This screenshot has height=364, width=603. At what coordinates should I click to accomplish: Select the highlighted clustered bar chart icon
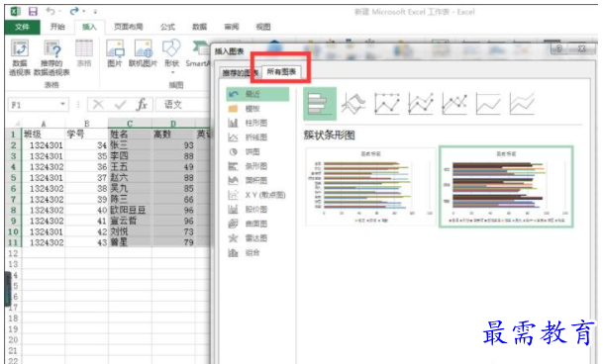tap(320, 104)
